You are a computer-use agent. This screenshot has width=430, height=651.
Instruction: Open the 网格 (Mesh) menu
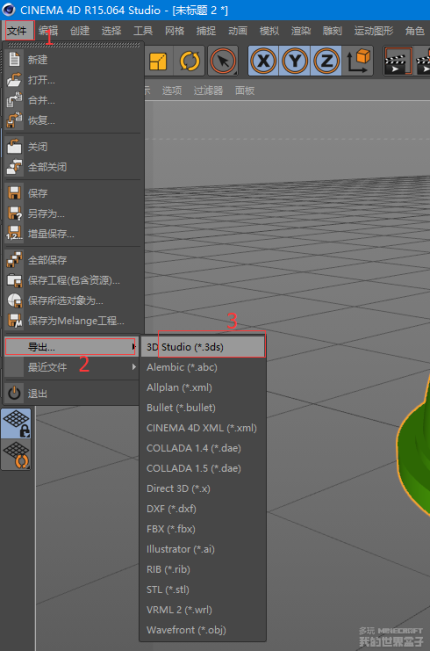pos(174,31)
